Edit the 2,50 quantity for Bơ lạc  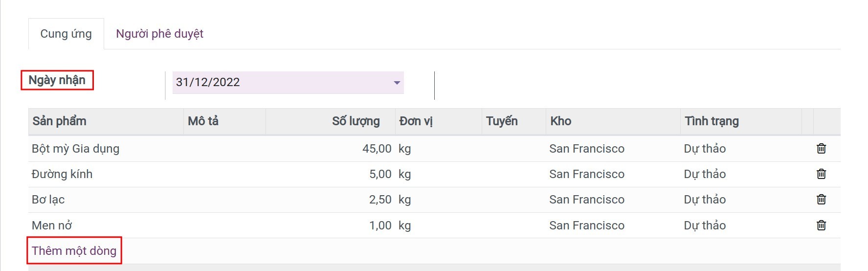(380, 200)
